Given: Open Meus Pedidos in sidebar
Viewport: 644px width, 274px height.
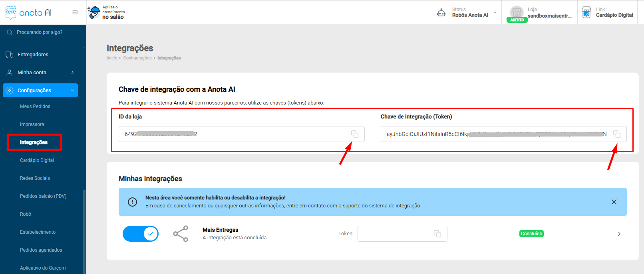Looking at the screenshot, I should pos(35,106).
